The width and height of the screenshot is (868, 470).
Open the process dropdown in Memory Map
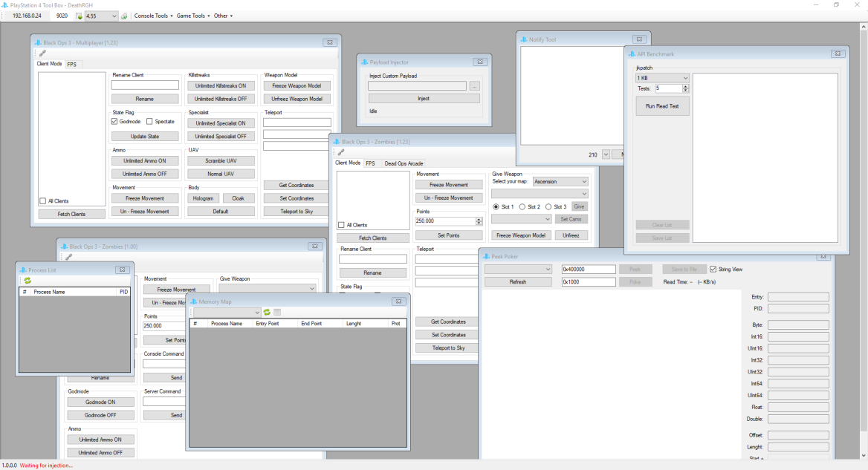point(227,313)
